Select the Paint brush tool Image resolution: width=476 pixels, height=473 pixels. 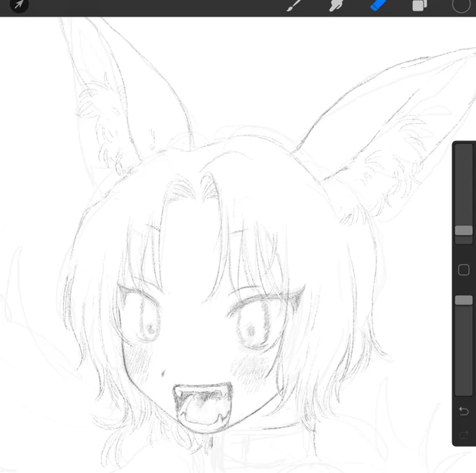pos(294,5)
